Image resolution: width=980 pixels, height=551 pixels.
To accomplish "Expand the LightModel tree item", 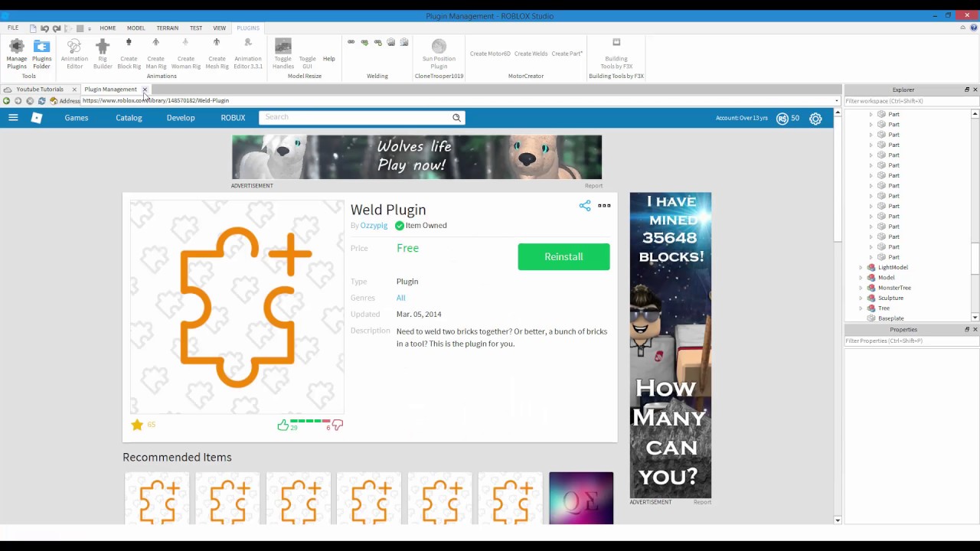I will tap(861, 268).
